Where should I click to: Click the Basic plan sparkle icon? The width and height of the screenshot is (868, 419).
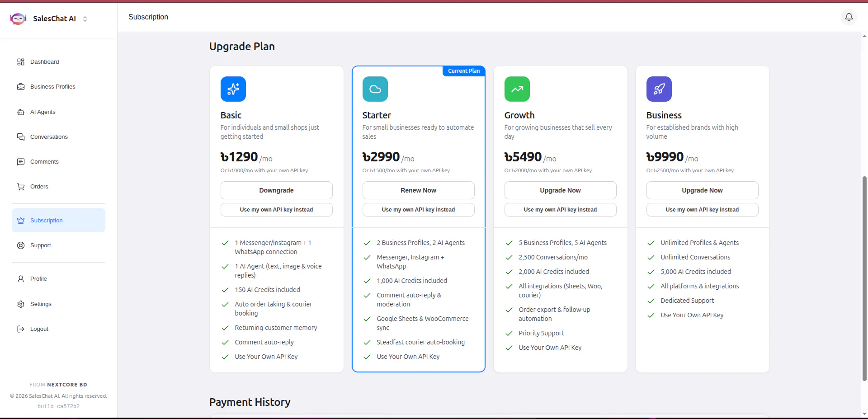point(233,89)
